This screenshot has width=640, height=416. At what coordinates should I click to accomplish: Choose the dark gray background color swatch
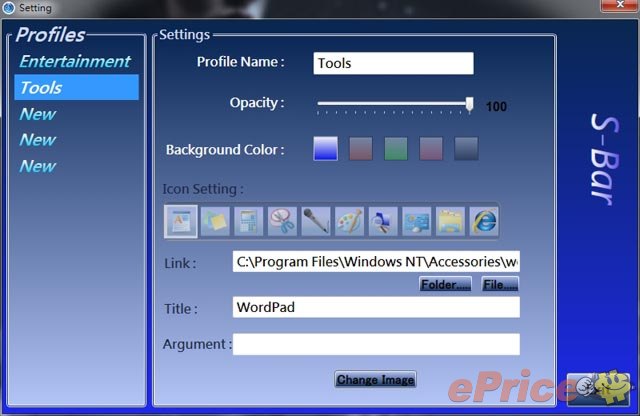(x=466, y=149)
